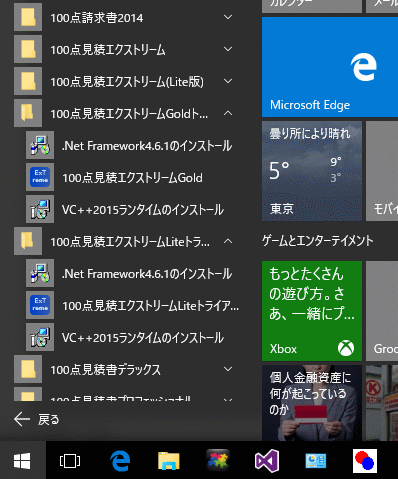Image resolution: width=398 pixels, height=479 pixels.
Task: Select the 100点見積エクストリームGoldト... folder label
Action: tap(129, 114)
